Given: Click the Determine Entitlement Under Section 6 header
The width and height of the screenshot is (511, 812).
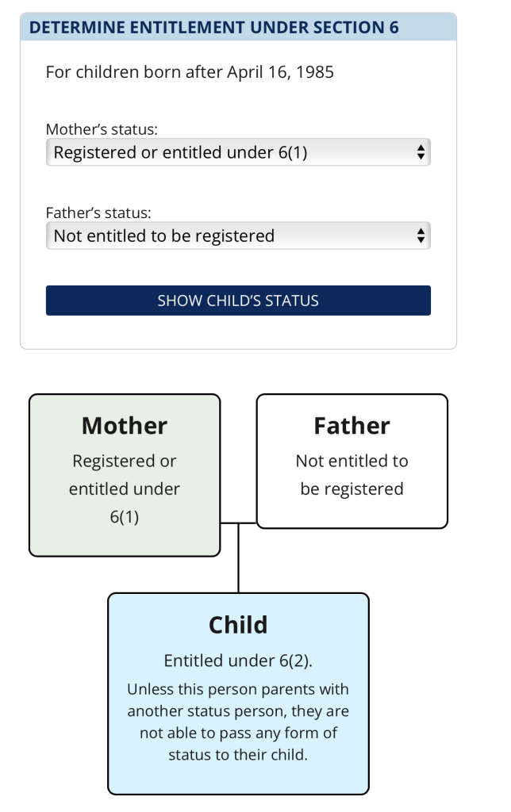Looking at the screenshot, I should click(x=214, y=28).
